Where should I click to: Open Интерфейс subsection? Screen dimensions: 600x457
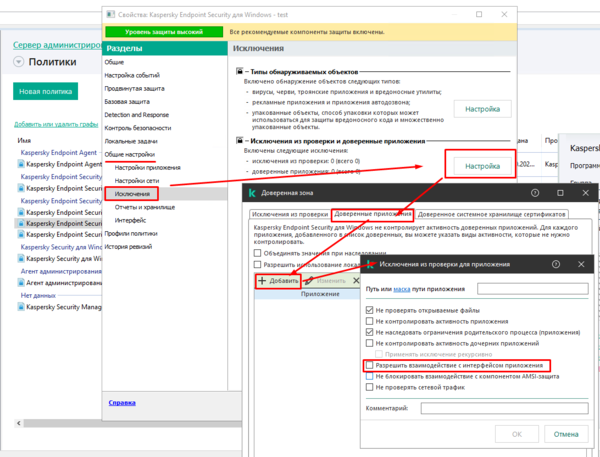130,220
